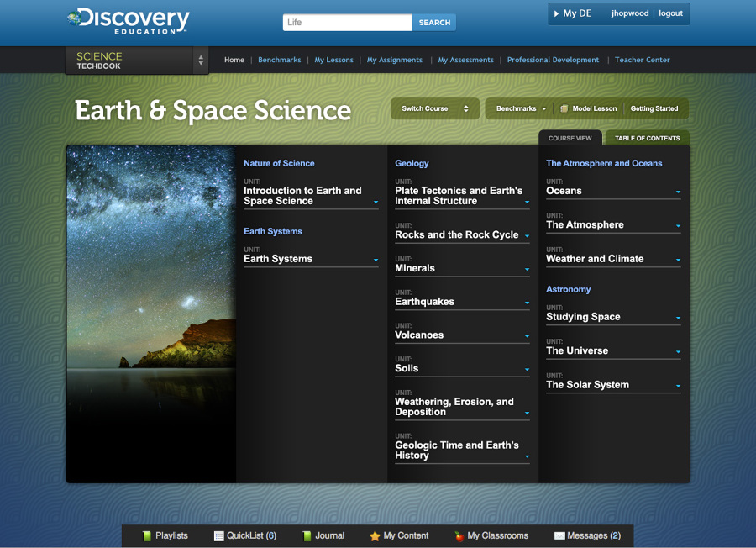756x548 pixels.
Task: Open My Assignments from the navigation menu
Action: 395,60
